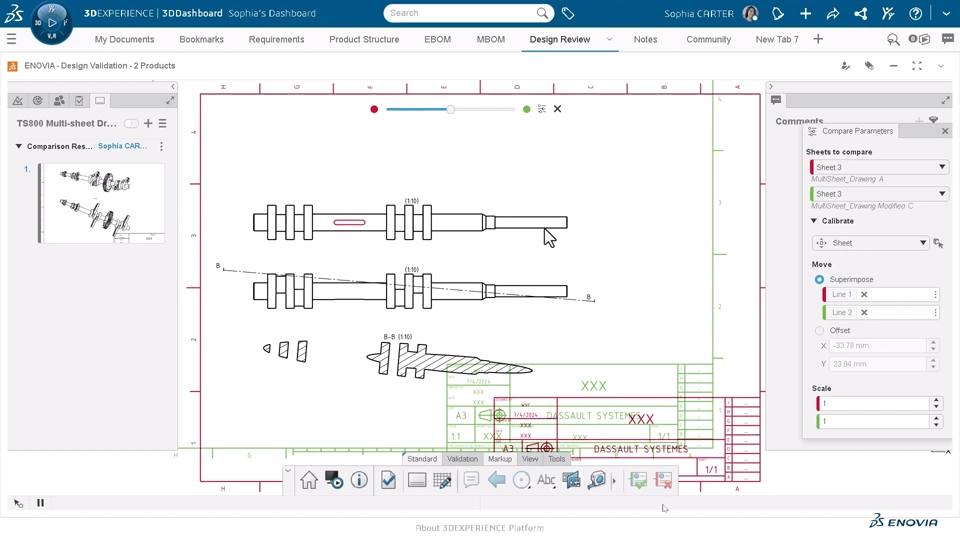Click the info icon in bottom toolbar
960x540 pixels.
359,480
